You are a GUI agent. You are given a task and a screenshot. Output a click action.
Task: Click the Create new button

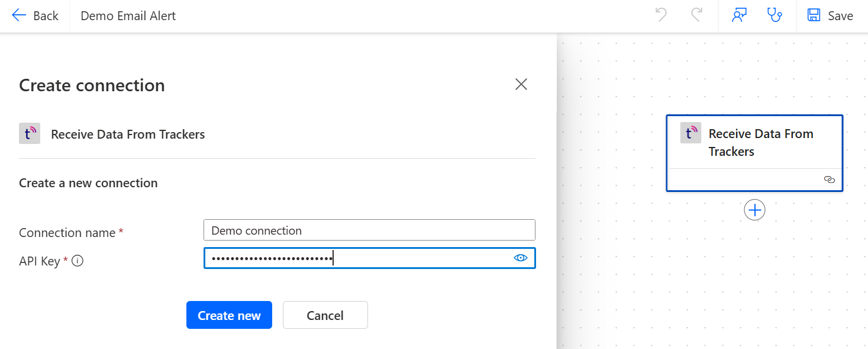229,315
